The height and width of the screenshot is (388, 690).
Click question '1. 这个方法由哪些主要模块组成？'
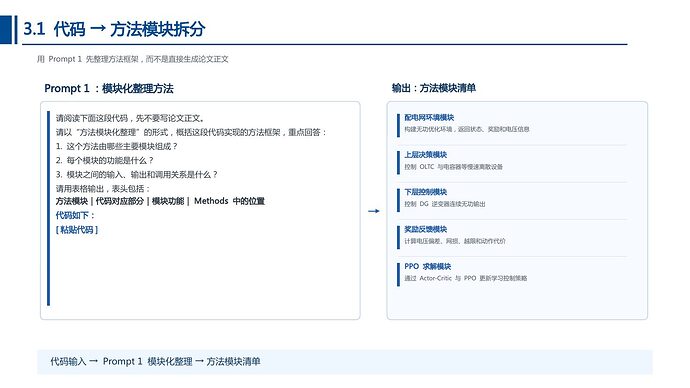tap(117, 146)
